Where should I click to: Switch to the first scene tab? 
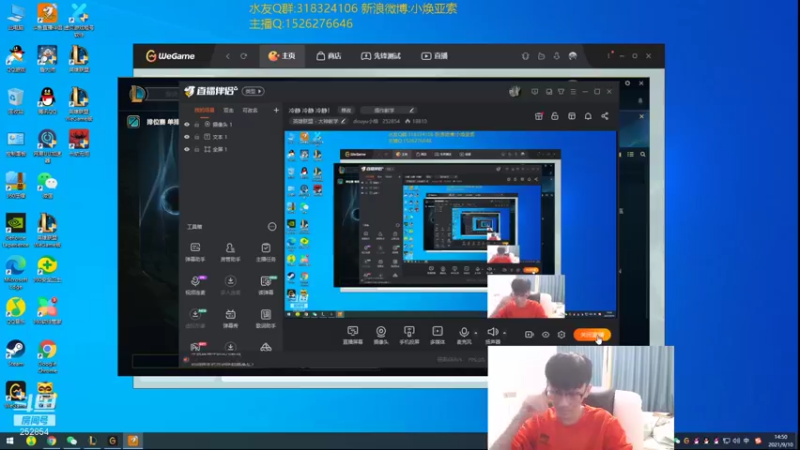(204, 110)
